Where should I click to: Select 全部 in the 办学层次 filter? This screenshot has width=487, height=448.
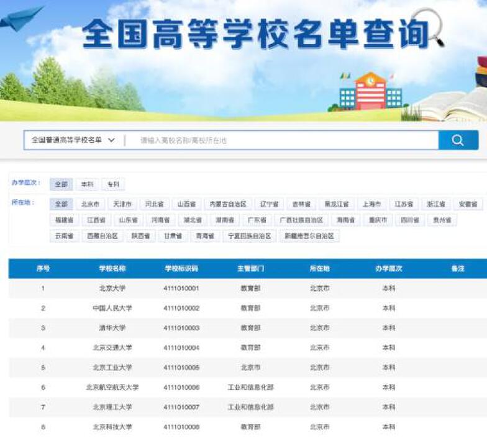tap(61, 184)
